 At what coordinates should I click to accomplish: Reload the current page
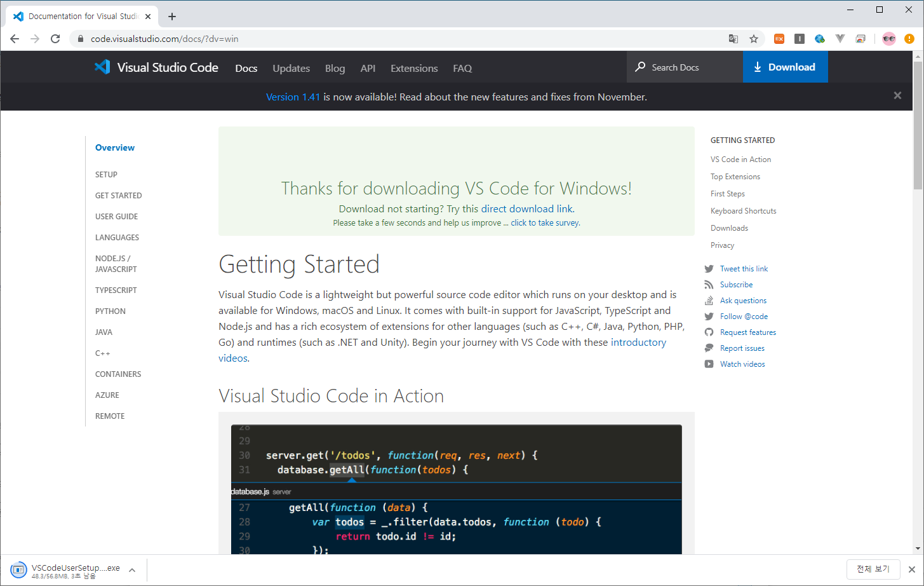point(55,39)
